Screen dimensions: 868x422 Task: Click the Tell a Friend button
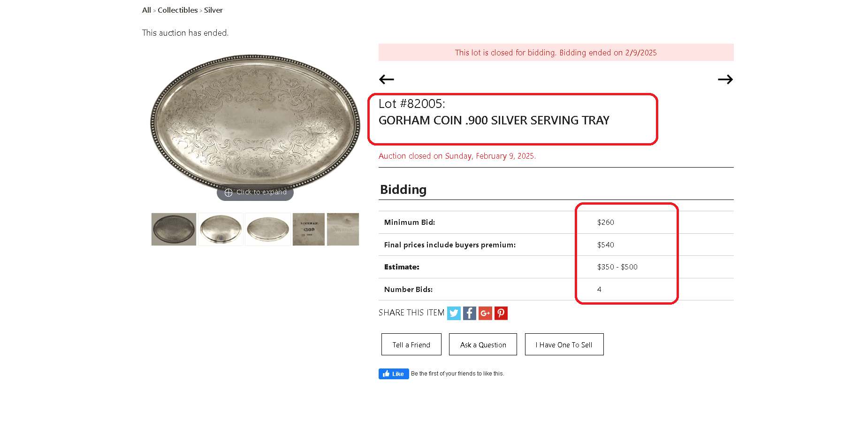coord(411,344)
